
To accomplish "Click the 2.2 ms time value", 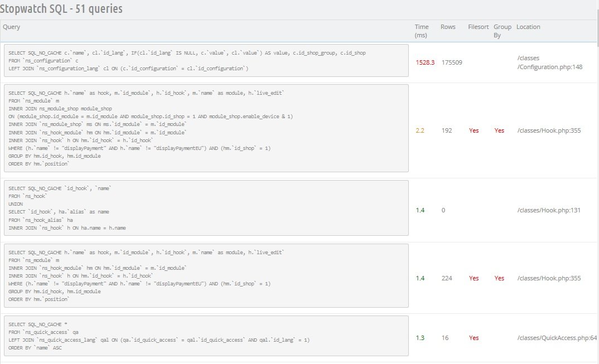I will (x=421, y=130).
